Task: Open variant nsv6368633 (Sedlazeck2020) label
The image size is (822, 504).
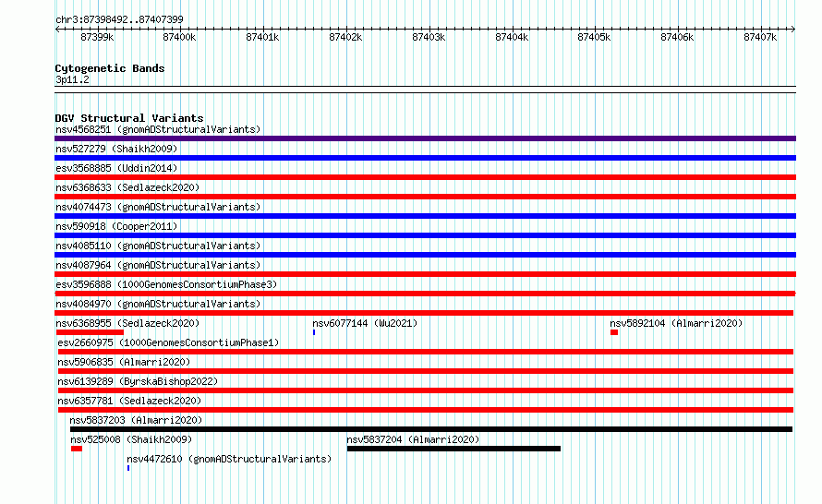Action: pyautogui.click(x=127, y=187)
